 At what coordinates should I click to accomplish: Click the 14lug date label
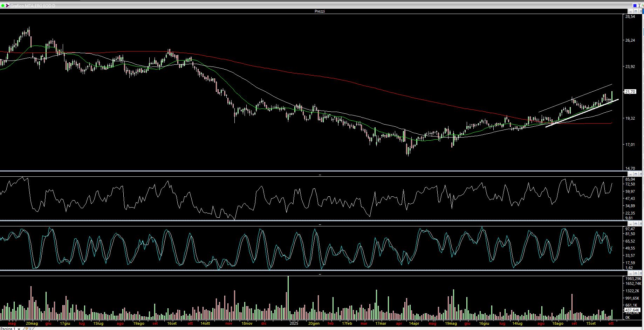point(517,323)
